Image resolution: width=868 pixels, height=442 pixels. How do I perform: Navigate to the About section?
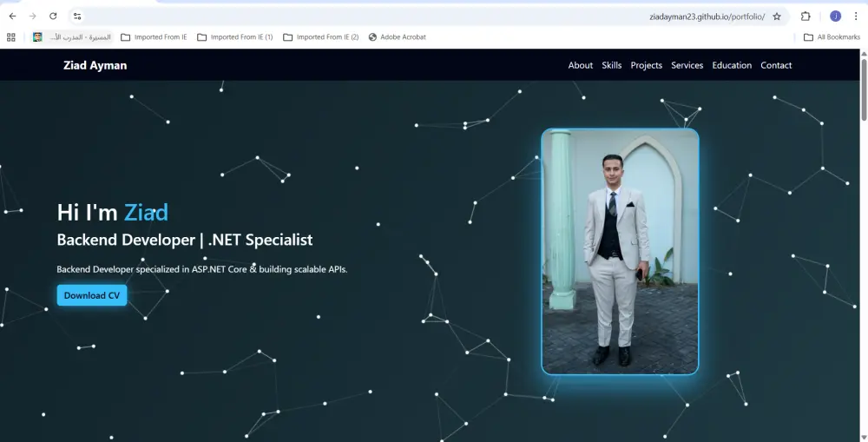580,65
